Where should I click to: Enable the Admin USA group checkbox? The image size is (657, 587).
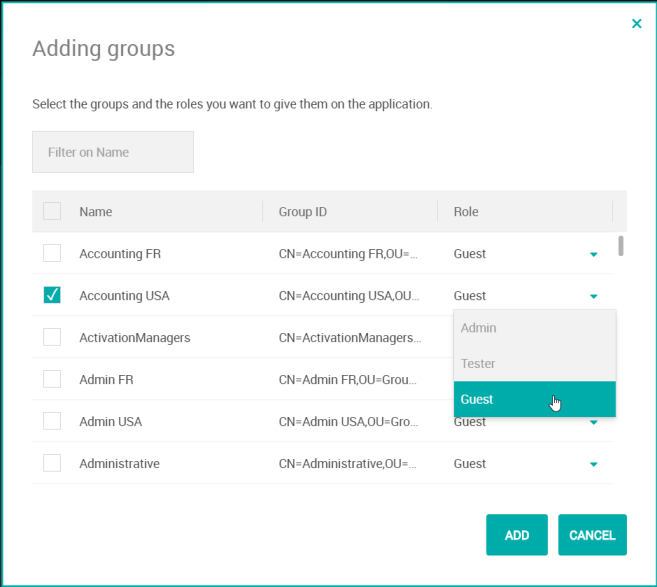pyautogui.click(x=52, y=421)
